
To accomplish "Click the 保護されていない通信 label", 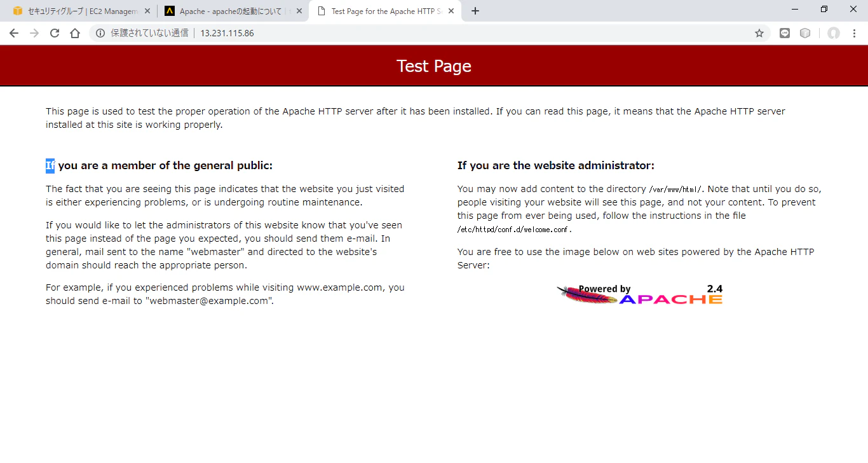I will [x=150, y=33].
